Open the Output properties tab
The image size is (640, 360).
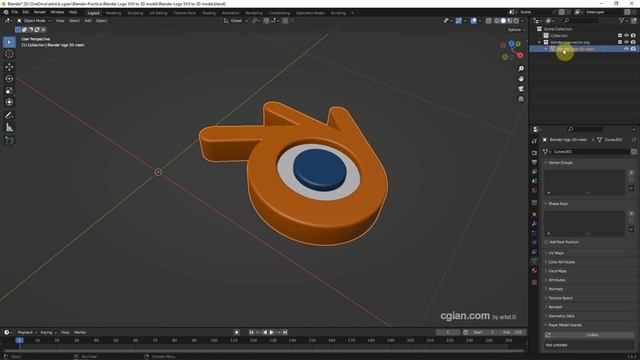534,162
